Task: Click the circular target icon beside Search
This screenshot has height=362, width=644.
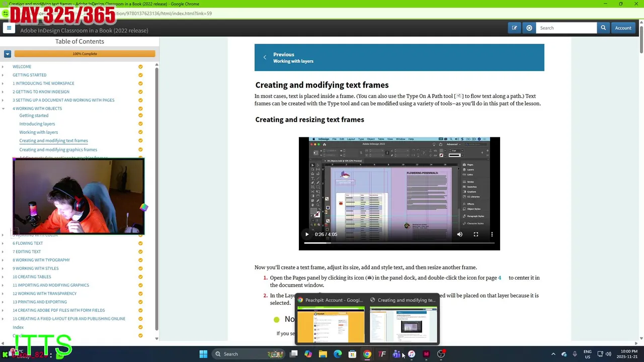Action: (x=529, y=28)
